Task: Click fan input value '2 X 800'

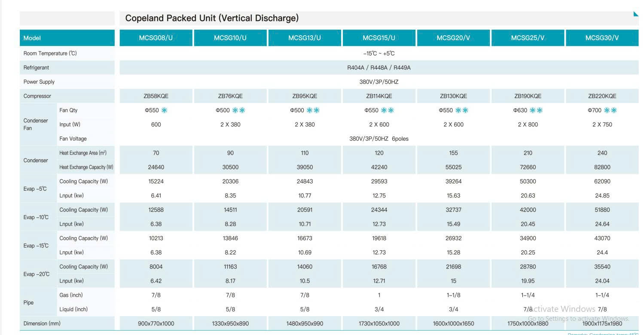Action: pos(528,125)
